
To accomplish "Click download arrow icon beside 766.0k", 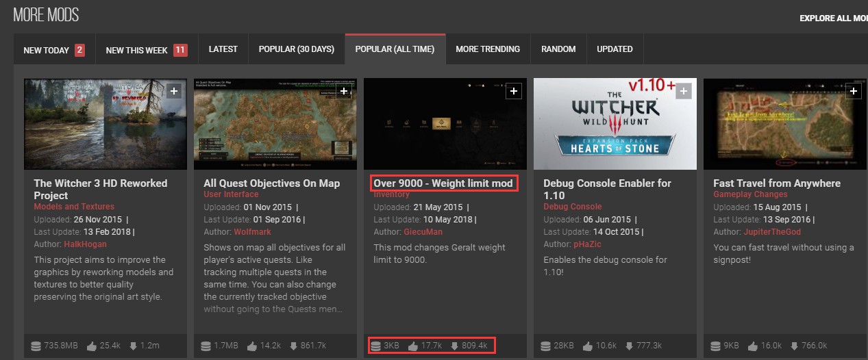I will click(793, 346).
